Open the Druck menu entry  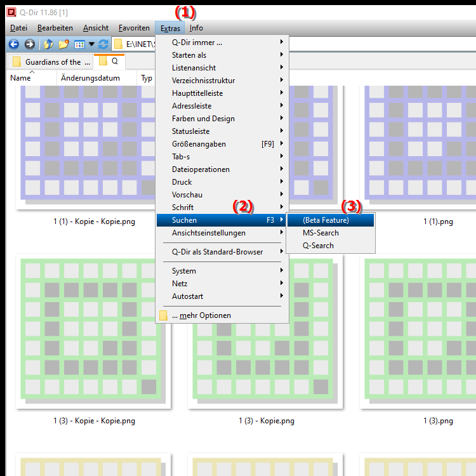click(x=222, y=182)
